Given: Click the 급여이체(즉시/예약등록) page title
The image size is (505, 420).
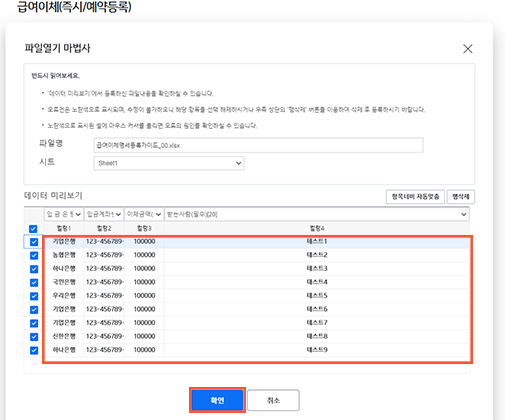Looking at the screenshot, I should pyautogui.click(x=74, y=6).
